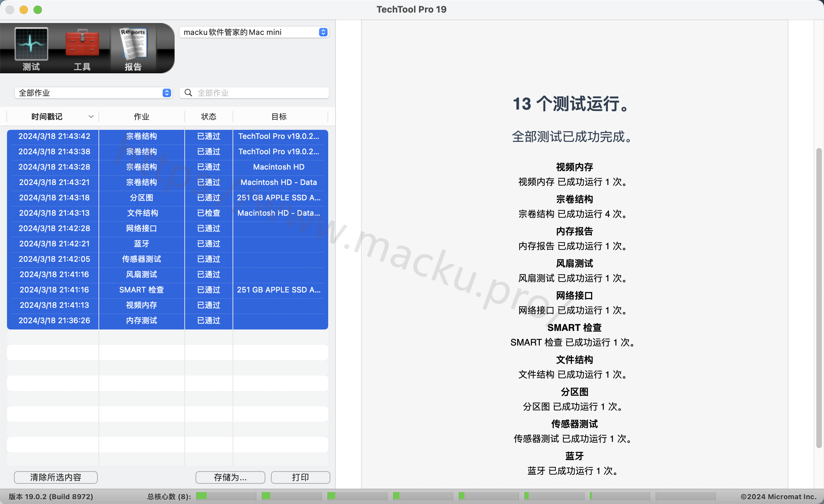824x504 pixels.
Task: Click '13 个测试运行。' report heading
Action: coord(573,104)
